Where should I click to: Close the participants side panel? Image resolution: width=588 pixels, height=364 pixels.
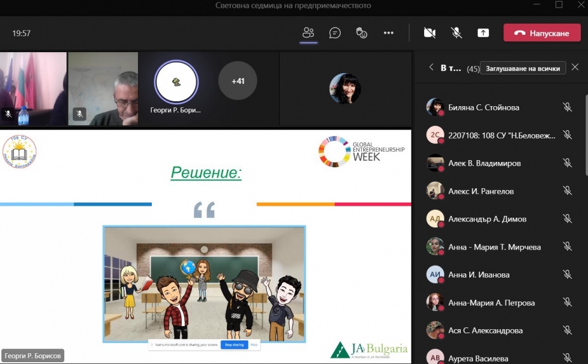575,67
